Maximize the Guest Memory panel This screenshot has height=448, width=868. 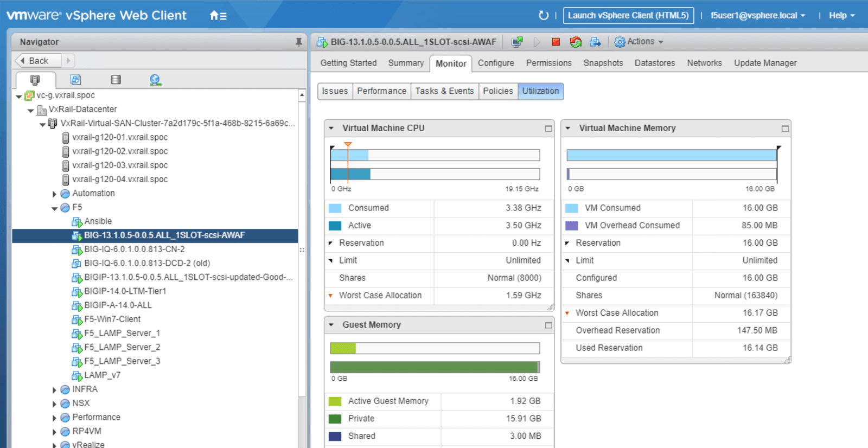click(548, 325)
